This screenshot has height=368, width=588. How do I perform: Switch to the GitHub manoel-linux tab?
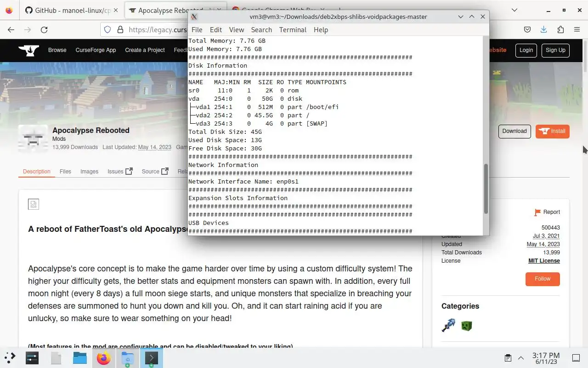click(x=71, y=10)
